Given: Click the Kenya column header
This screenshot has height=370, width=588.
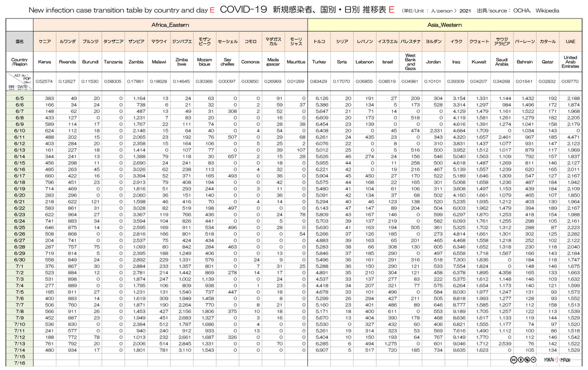Looking at the screenshot, I should [x=45, y=62].
